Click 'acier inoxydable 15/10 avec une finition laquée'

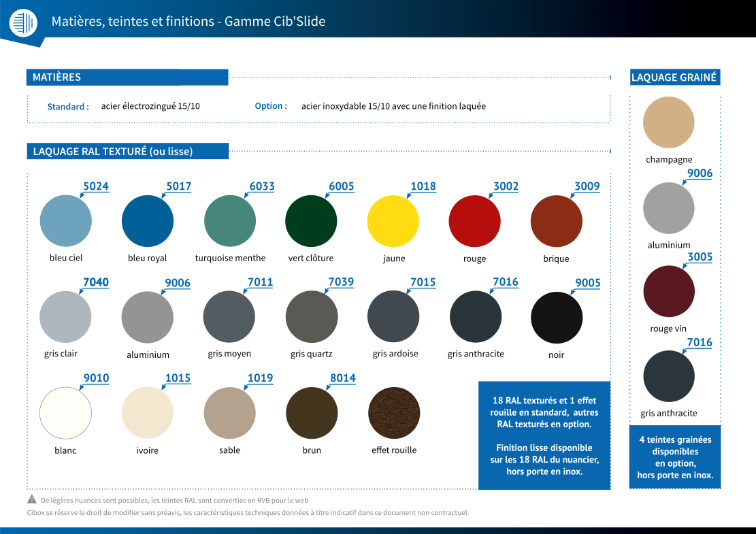[393, 106]
